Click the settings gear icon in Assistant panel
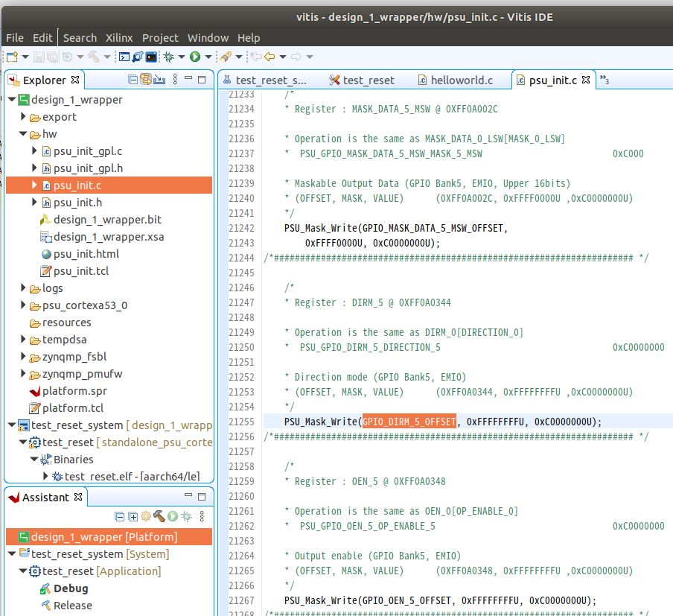 (x=146, y=516)
